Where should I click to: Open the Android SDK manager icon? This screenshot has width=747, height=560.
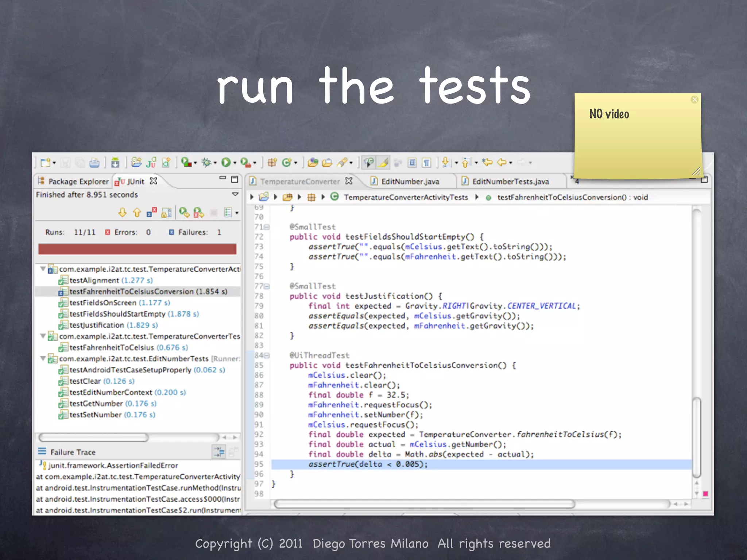(x=115, y=163)
